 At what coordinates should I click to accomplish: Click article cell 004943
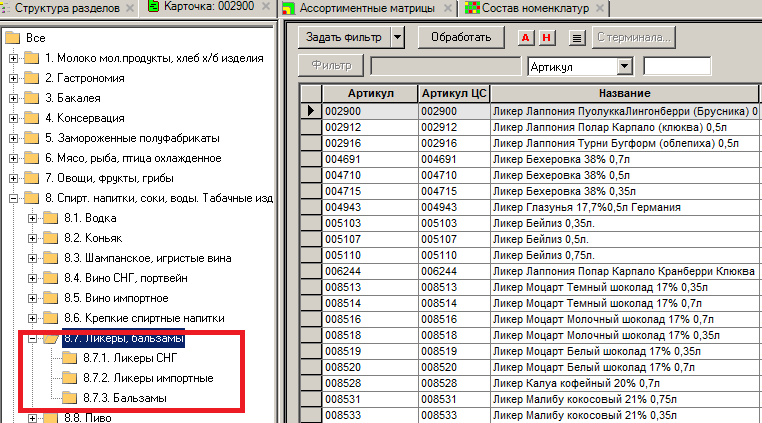click(x=370, y=207)
